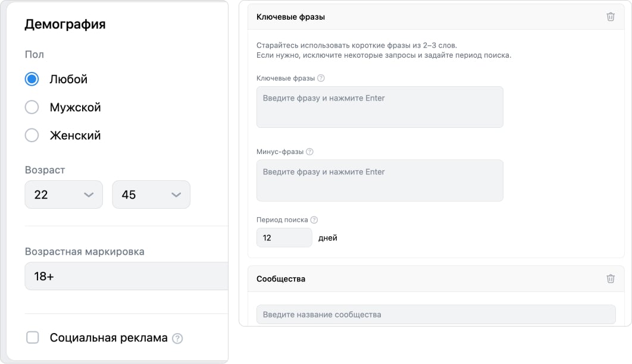This screenshot has width=632, height=364.
Task: Click into the Ключевые фразы text area
Action: tap(380, 107)
